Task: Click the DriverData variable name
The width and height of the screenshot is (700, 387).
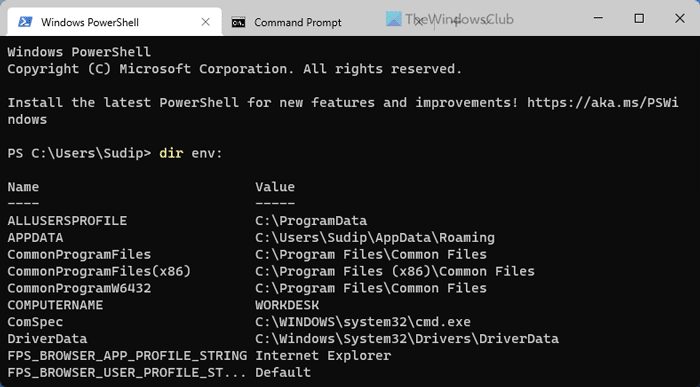Action: (47, 338)
